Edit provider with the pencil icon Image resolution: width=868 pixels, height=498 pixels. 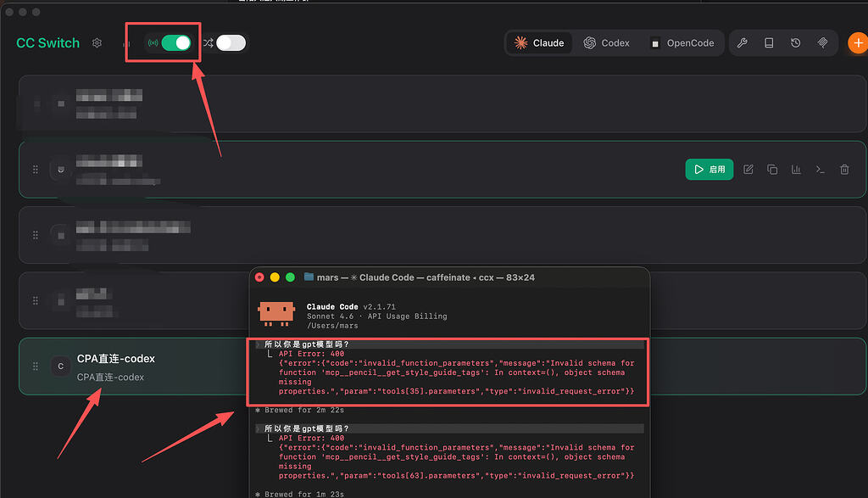tap(748, 170)
